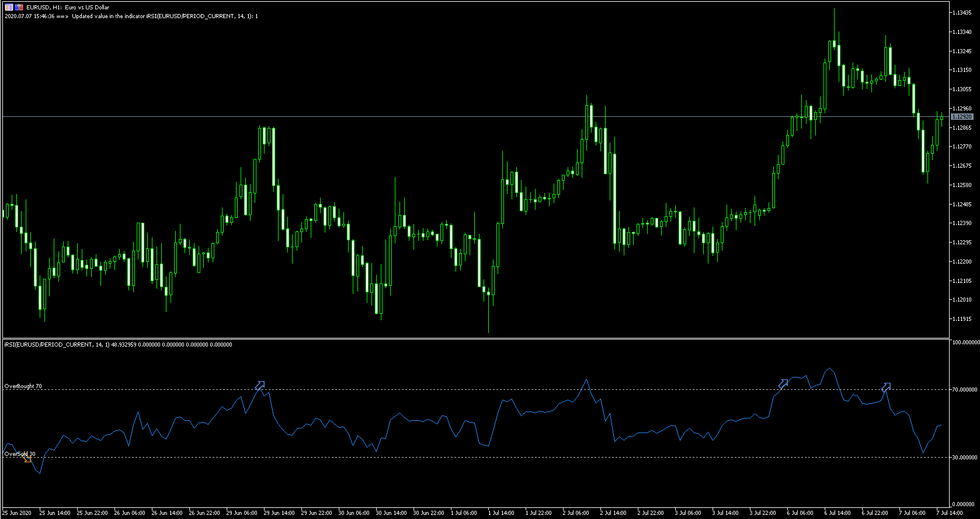Select the blue arrow marker near 6 Jul 22:00
Viewport: 980px width, 519px height.
[885, 387]
